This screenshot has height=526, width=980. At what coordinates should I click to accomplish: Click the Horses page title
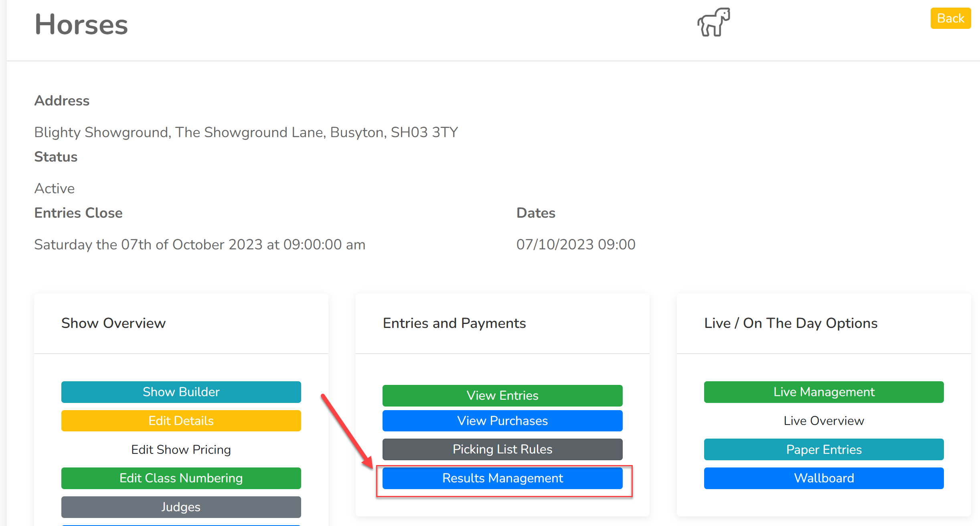(x=81, y=24)
